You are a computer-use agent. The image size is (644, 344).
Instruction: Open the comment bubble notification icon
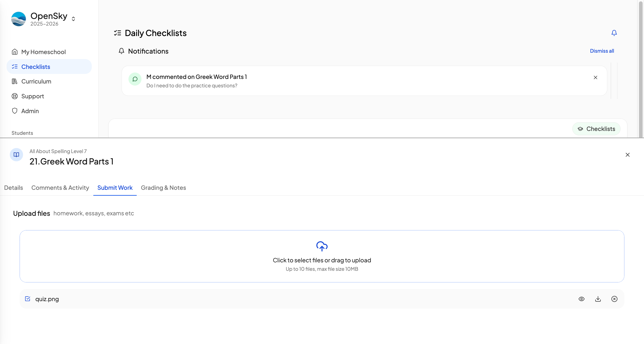click(135, 79)
